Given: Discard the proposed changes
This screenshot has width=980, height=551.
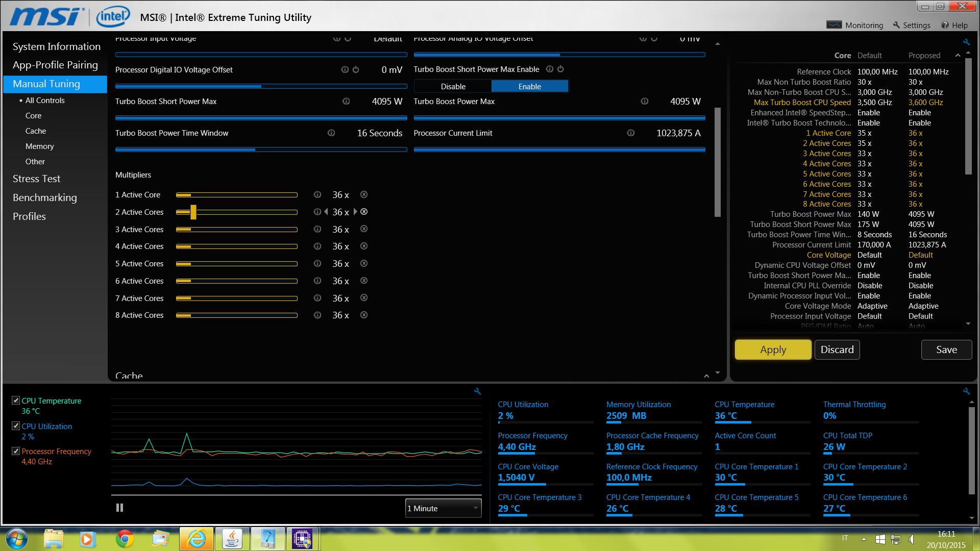Looking at the screenshot, I should tap(837, 349).
